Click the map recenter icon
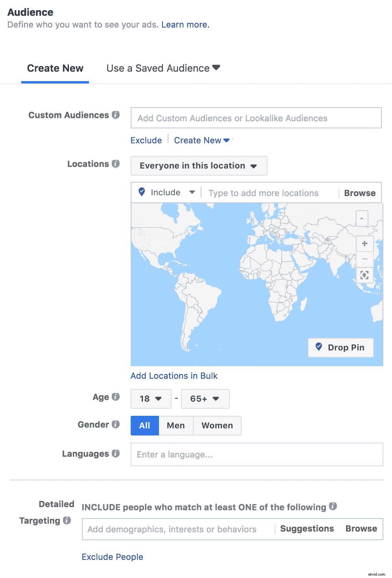Screen dimensions: 392x578 tap(364, 275)
